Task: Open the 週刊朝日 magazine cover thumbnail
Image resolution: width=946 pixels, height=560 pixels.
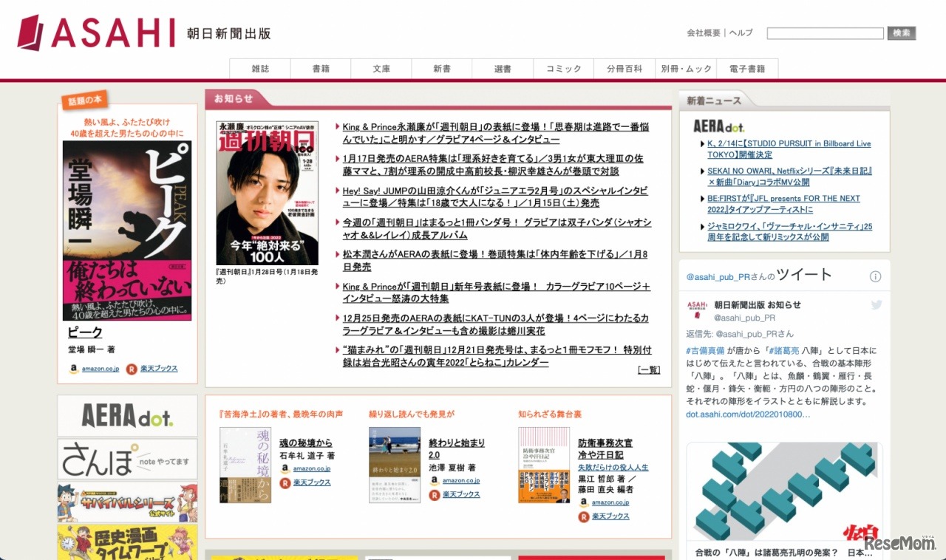Action: point(267,193)
